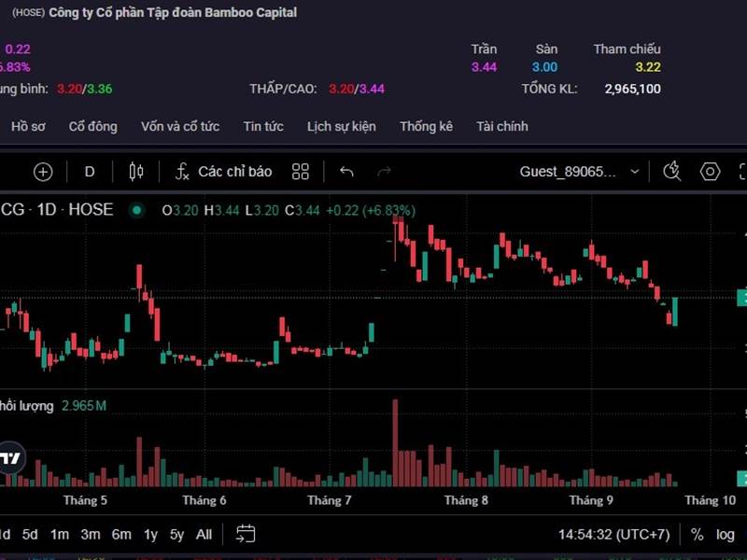Open the D timeframe interval selector

[x=90, y=172]
